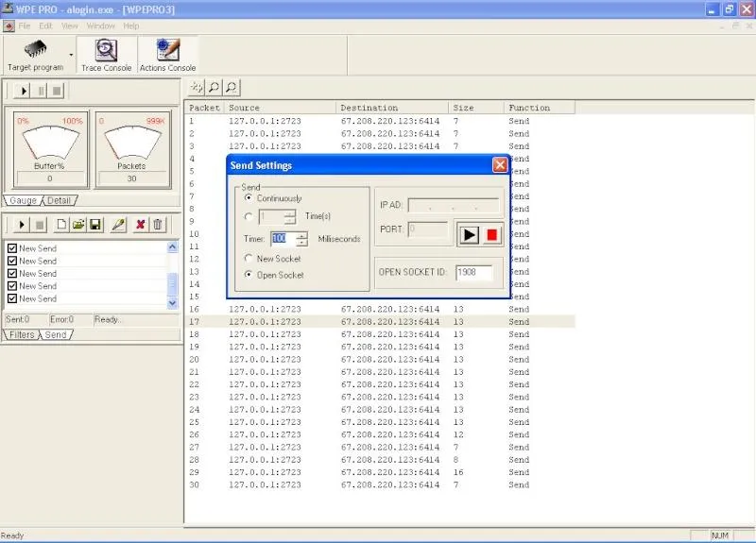Stop sending with the red square button

(491, 234)
